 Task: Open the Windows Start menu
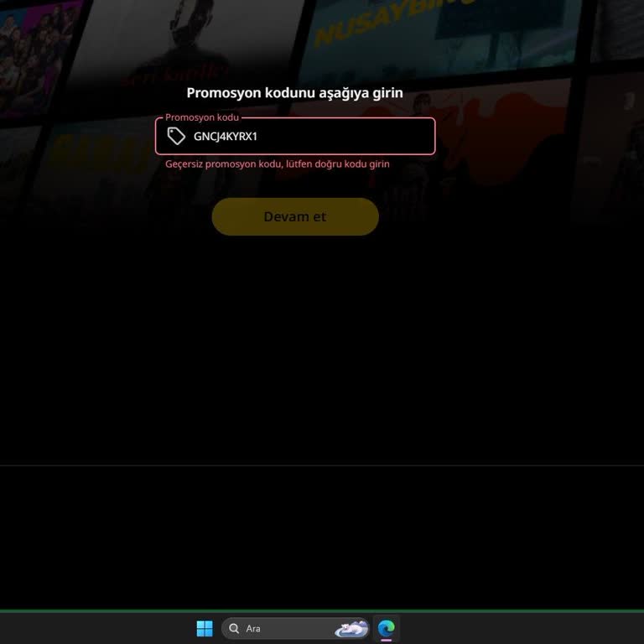tap(205, 628)
